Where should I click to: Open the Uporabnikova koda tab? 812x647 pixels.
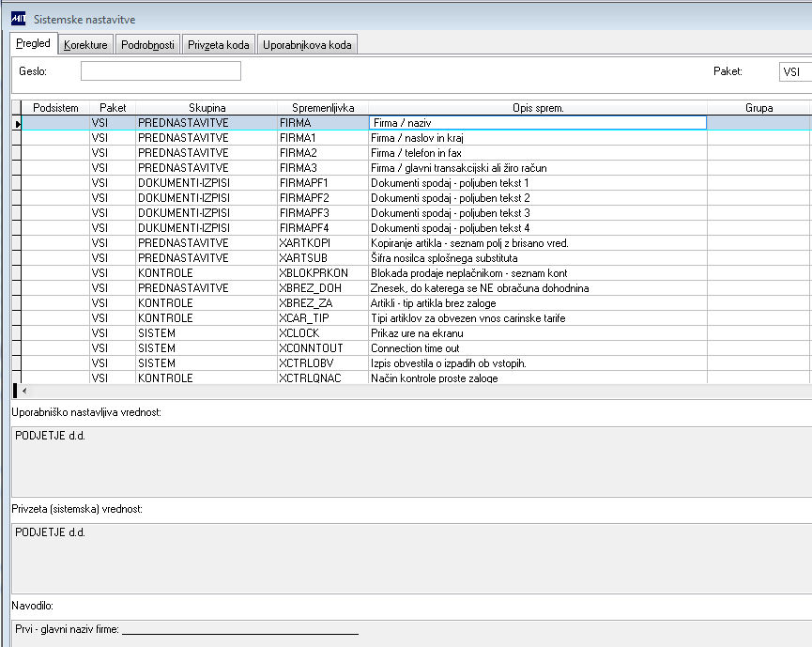[307, 45]
